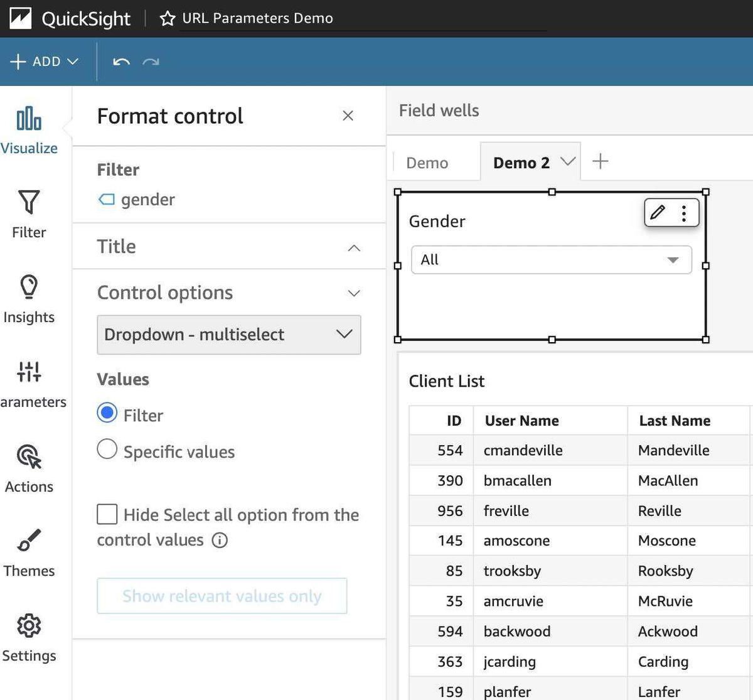Close the Format control panel
This screenshot has width=753, height=700.
click(x=348, y=116)
